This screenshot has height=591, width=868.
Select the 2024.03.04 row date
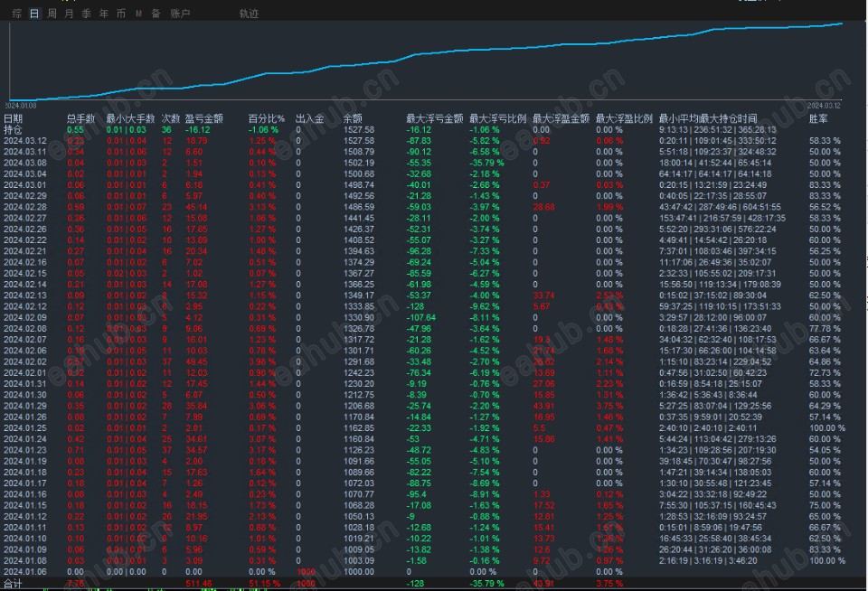pos(25,174)
